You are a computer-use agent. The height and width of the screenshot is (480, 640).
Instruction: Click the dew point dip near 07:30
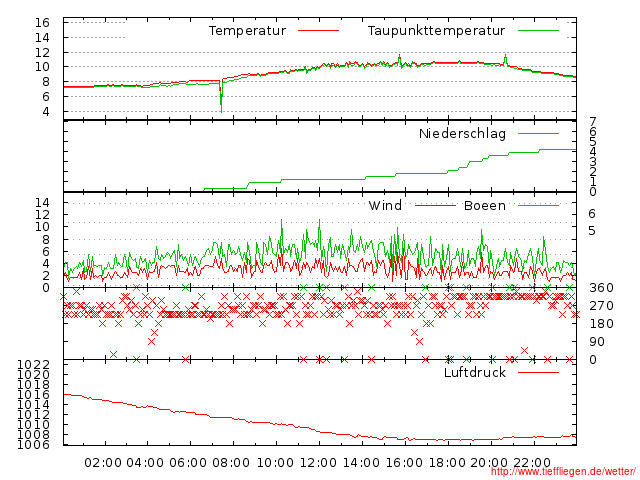tap(221, 97)
